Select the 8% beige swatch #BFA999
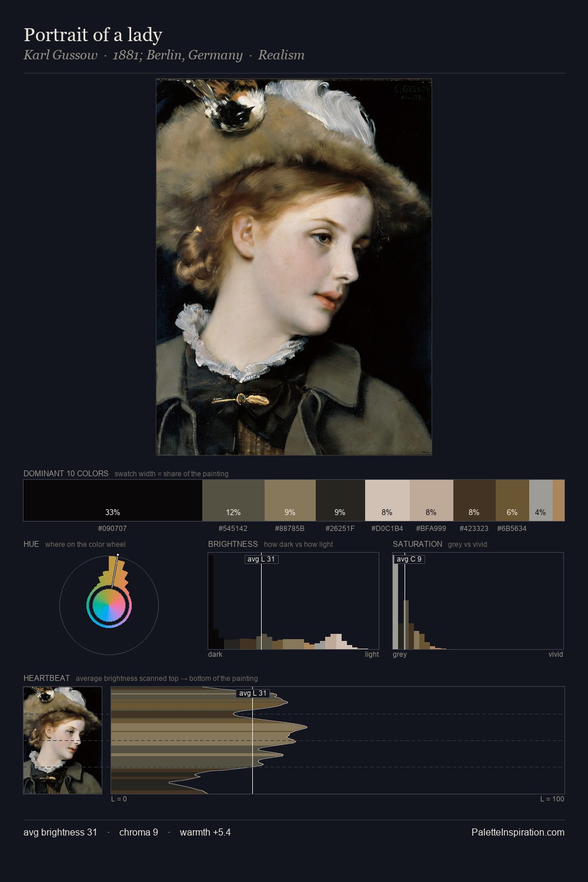The width and height of the screenshot is (588, 882). [x=432, y=500]
